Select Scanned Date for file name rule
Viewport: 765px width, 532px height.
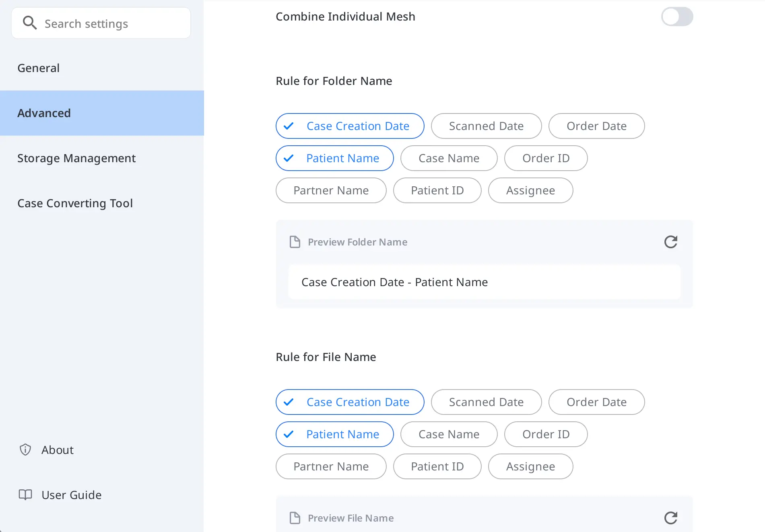pyautogui.click(x=486, y=402)
